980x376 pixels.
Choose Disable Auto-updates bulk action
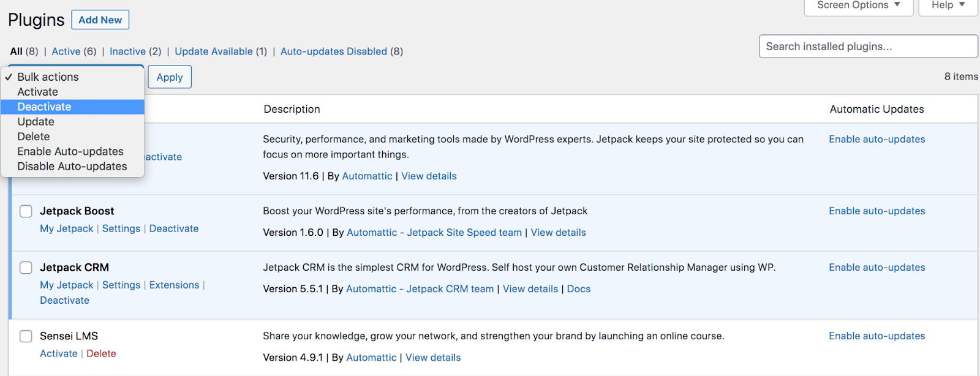[x=72, y=167]
